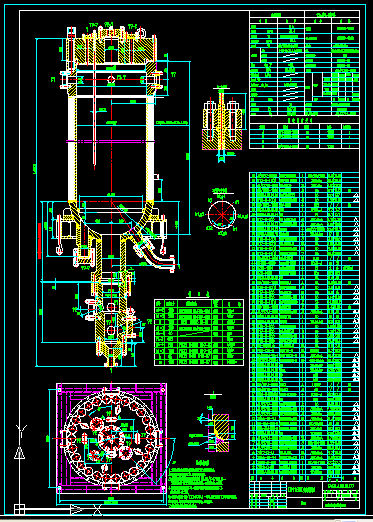This screenshot has width=373, height=522.
Task: Click the title block at bottom right corner
Action: [x=304, y=495]
